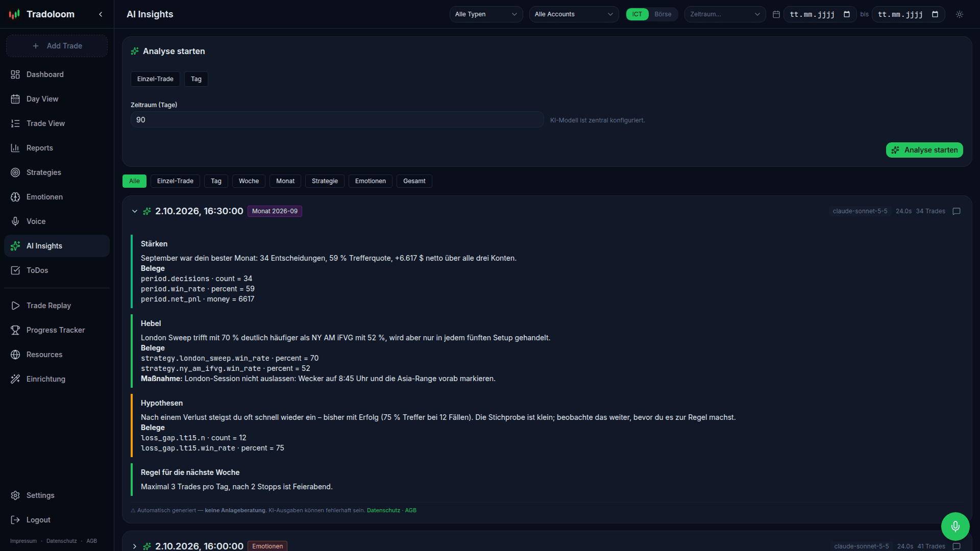Focus the Zeitraum (Tage) input field
This screenshot has width=980, height=551.
[x=337, y=120]
